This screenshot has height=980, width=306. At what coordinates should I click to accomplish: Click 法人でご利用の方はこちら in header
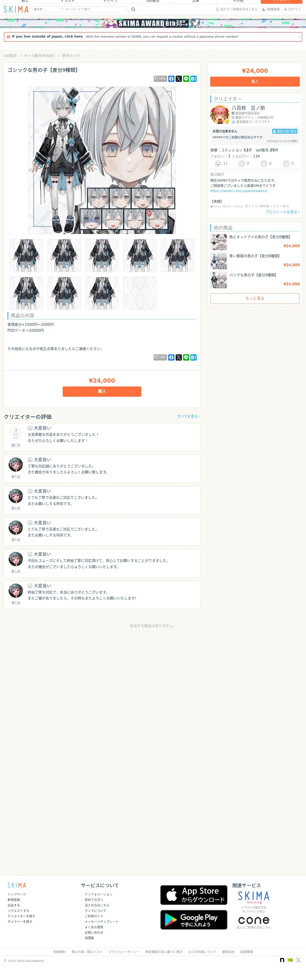[x=236, y=9]
